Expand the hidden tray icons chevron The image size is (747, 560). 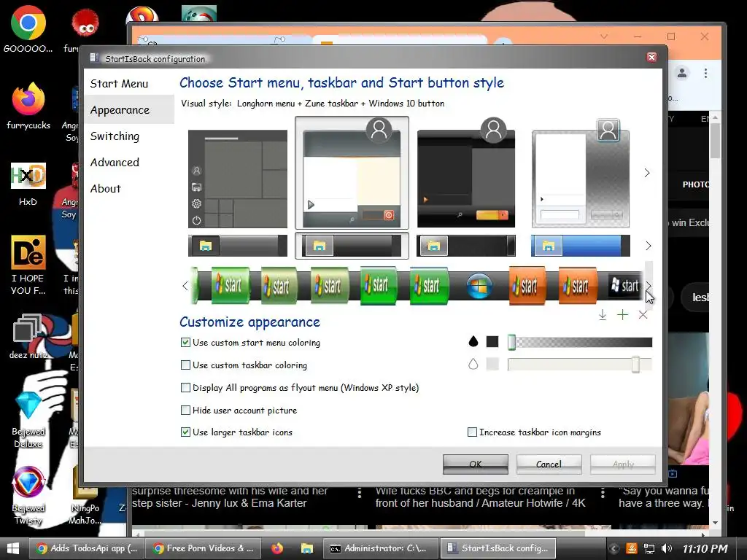coord(614,548)
